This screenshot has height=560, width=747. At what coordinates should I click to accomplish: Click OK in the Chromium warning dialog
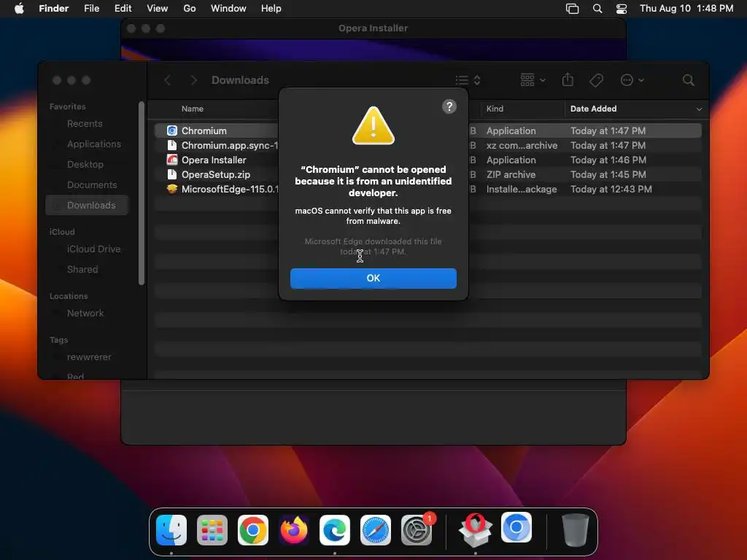[x=373, y=278]
